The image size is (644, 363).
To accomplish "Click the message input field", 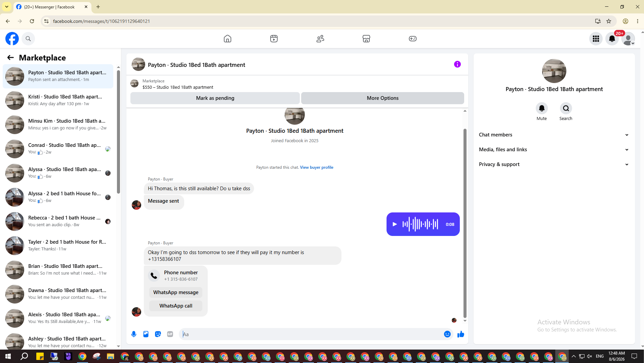I will click(x=312, y=334).
